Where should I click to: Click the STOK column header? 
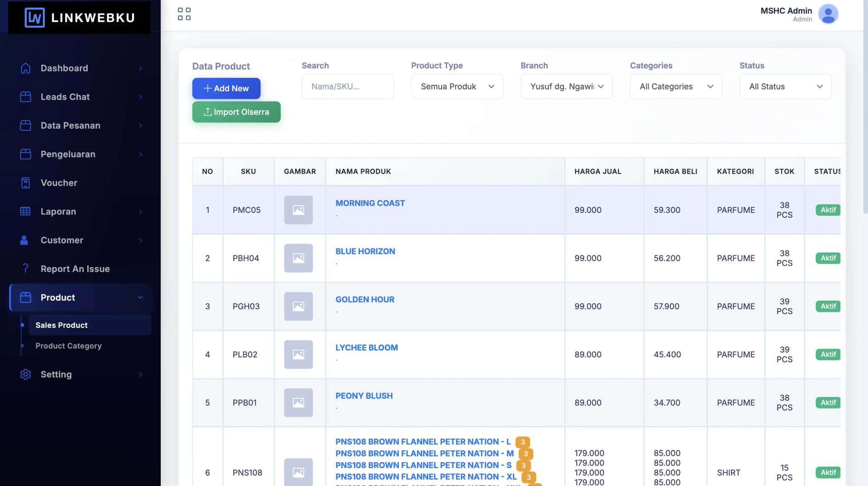pos(784,172)
